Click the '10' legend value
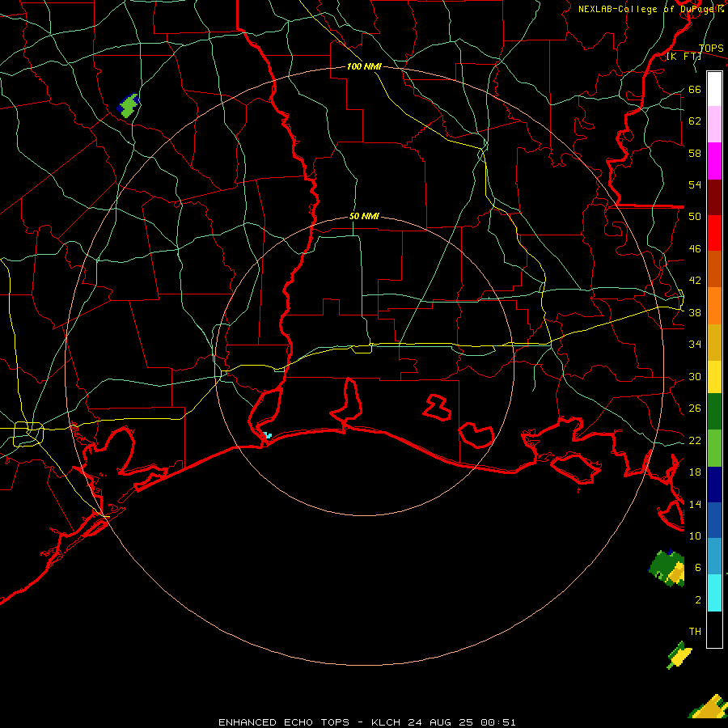Viewport: 728px width, 728px height. [695, 535]
